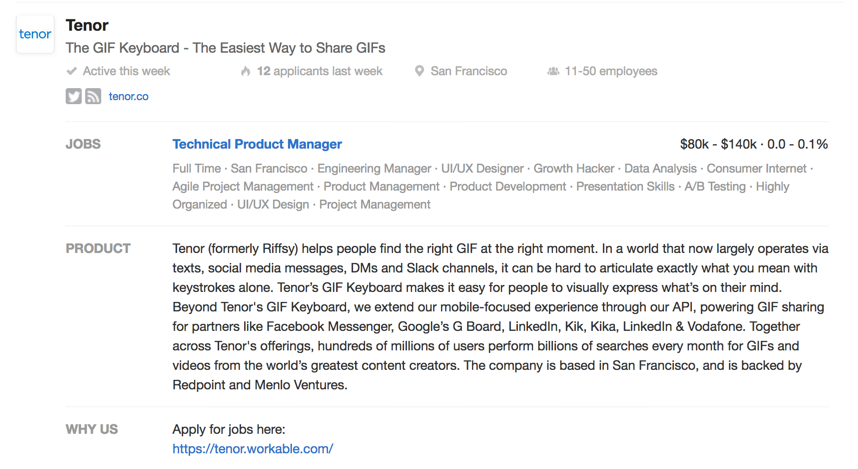This screenshot has width=858, height=469.
Task: Open the Technical Product Manager job
Action: [257, 144]
